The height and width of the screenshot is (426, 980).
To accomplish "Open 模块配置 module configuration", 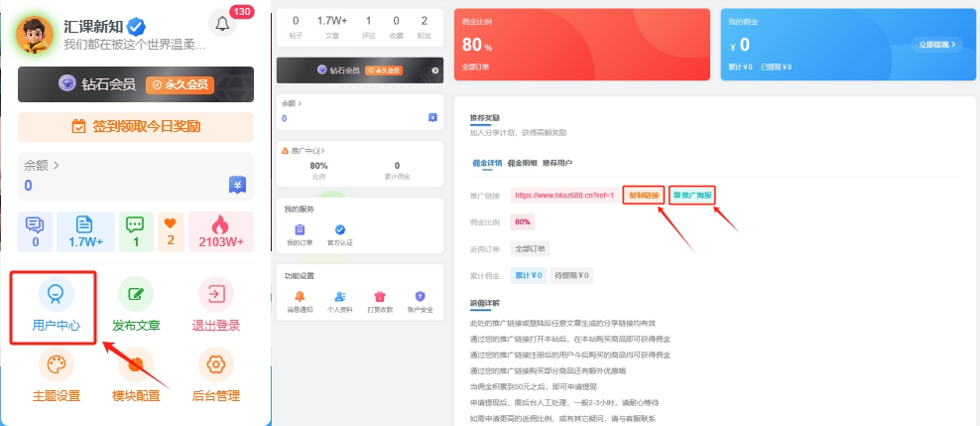I will 136,375.
